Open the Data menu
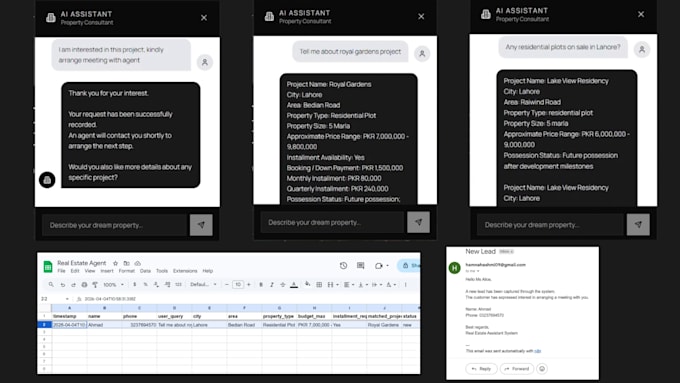 tap(145, 271)
